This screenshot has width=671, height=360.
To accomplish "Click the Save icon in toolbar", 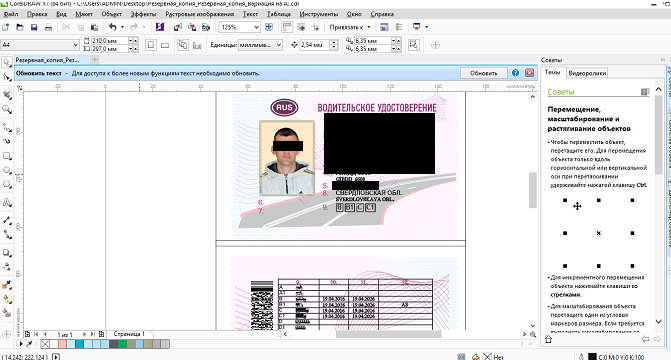I will tap(34, 27).
